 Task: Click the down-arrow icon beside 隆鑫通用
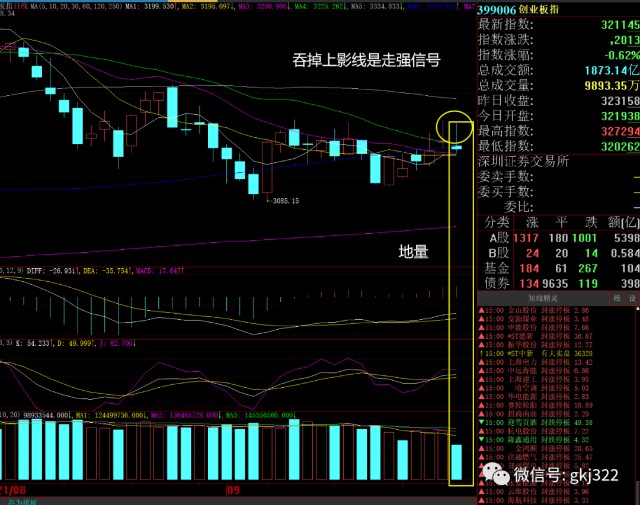[x=481, y=440]
